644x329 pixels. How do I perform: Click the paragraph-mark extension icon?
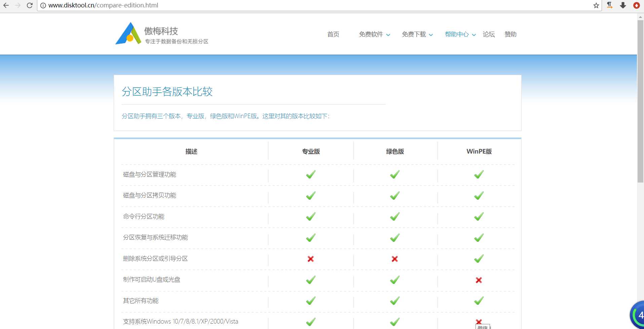click(609, 5)
